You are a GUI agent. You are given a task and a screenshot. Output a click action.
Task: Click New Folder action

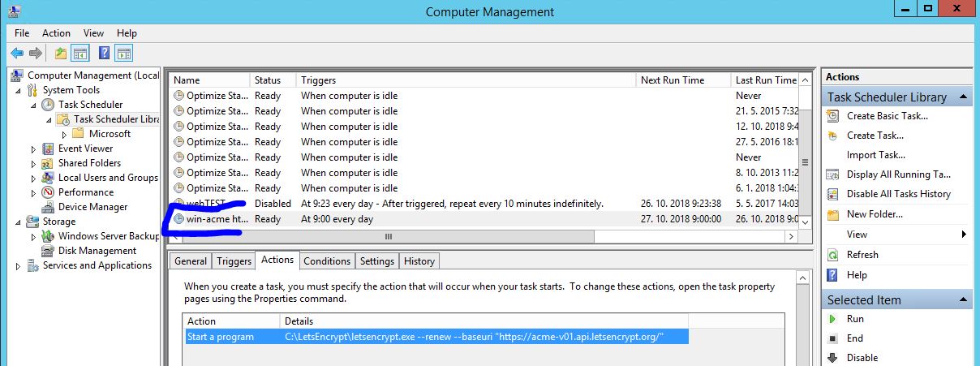(x=875, y=214)
